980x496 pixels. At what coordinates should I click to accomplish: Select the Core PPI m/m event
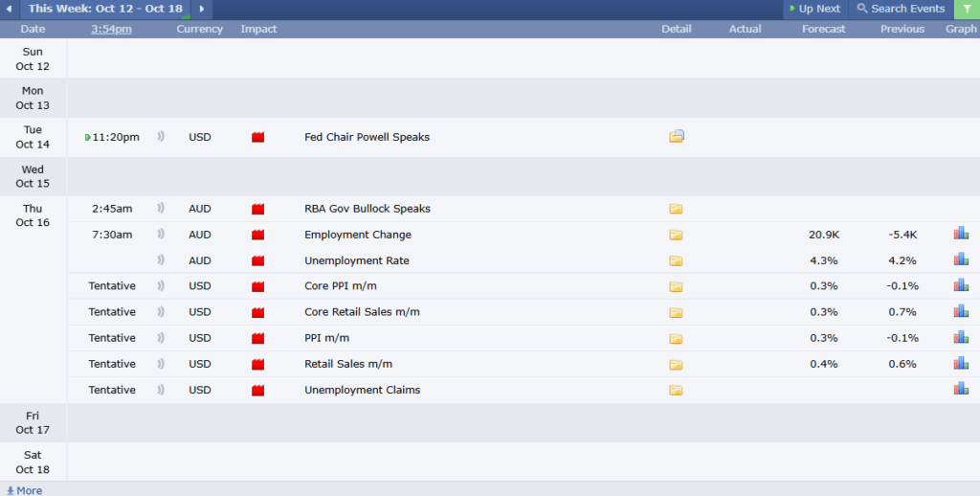(x=341, y=286)
